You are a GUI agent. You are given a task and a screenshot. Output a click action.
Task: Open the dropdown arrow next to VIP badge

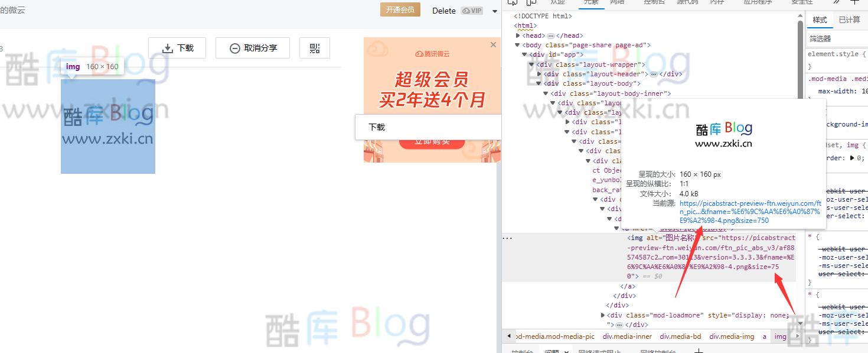click(x=494, y=10)
